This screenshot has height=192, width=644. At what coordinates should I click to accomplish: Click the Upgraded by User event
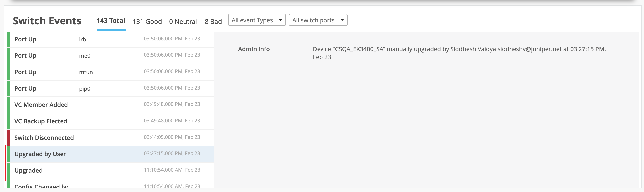(x=110, y=154)
